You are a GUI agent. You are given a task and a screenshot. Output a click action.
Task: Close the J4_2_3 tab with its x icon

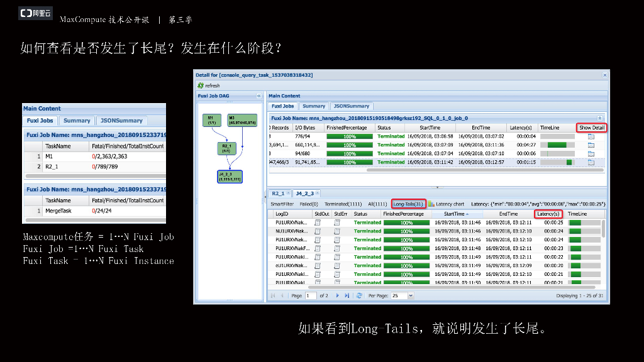pos(318,193)
